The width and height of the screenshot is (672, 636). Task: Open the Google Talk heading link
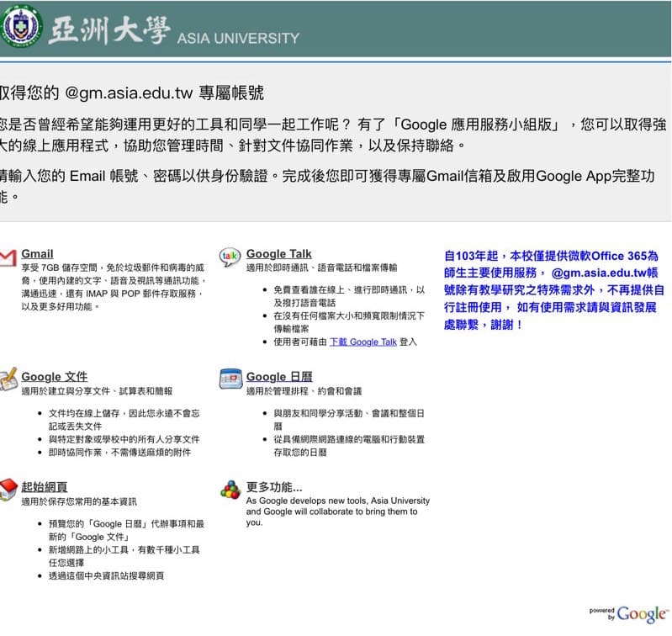pos(279,254)
